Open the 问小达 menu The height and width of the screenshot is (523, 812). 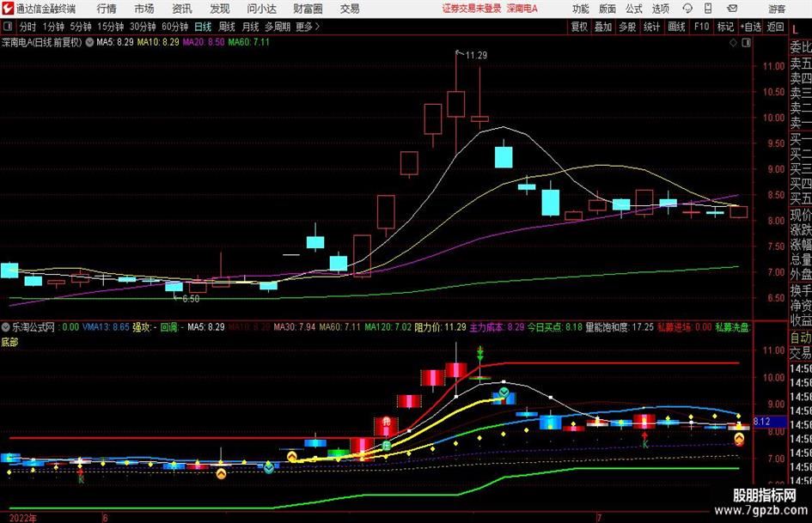click(x=261, y=9)
